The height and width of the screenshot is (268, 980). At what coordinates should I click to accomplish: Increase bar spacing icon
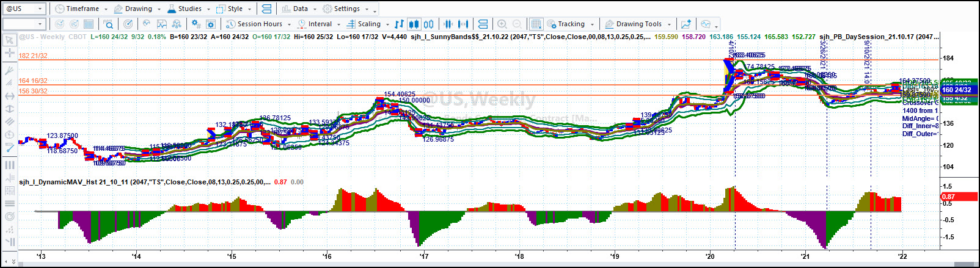(x=464, y=24)
